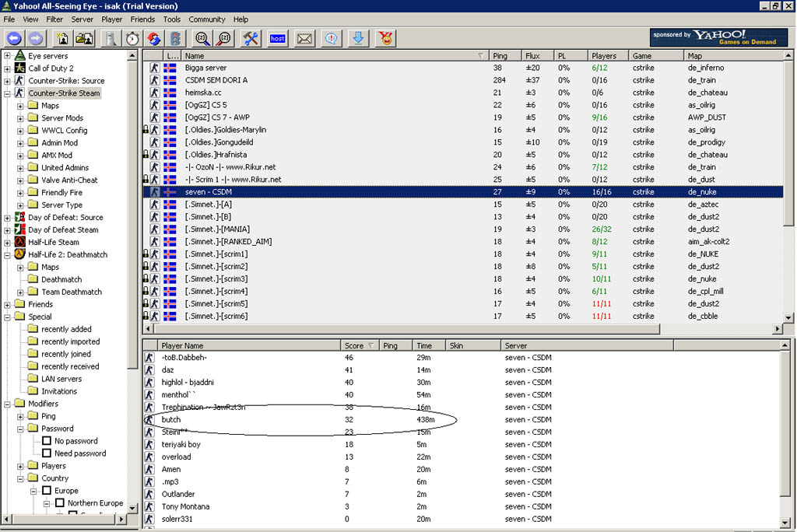Open the hammer and wrench tools icon

[251, 39]
